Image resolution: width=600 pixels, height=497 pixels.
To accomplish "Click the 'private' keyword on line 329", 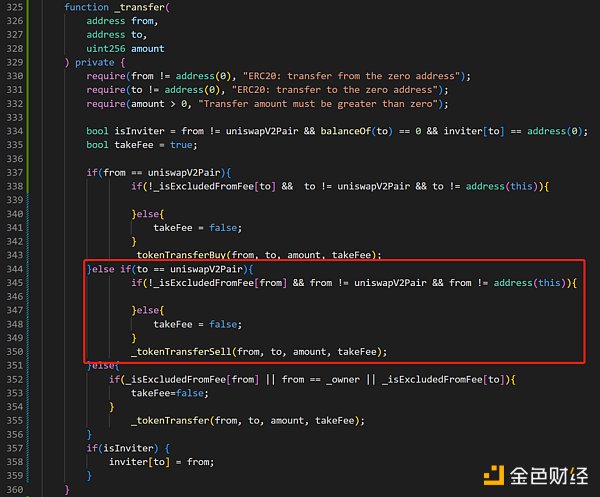I will [95, 62].
